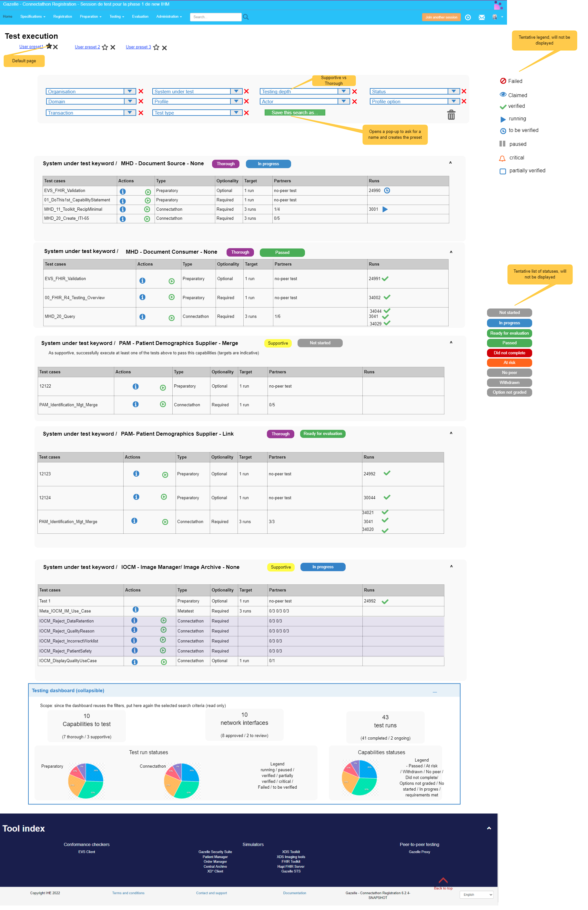Open the Transaction dropdown filter
This screenshot has width=588, height=910.
pos(91,113)
